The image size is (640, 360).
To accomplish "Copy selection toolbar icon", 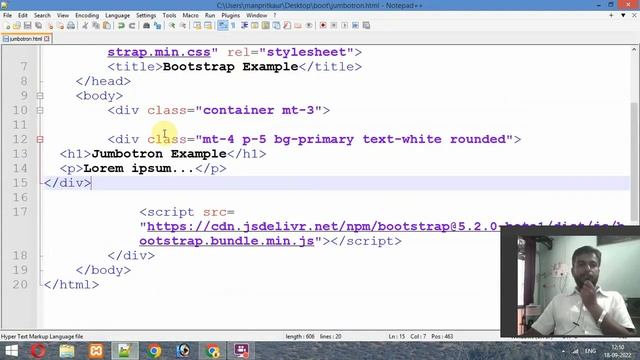I will (x=96, y=25).
